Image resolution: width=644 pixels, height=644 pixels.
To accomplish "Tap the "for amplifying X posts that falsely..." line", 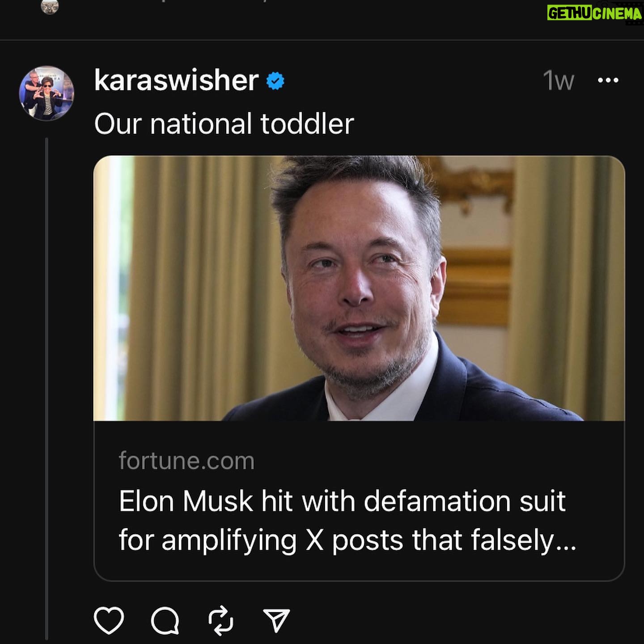I will pos(347,540).
